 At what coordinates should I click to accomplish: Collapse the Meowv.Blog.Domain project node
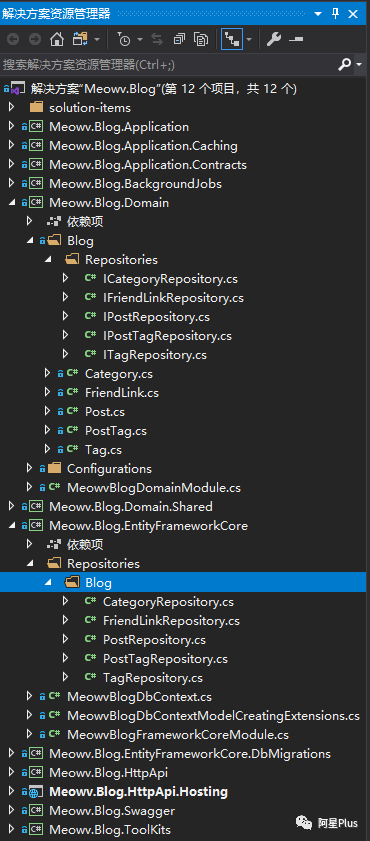12,203
